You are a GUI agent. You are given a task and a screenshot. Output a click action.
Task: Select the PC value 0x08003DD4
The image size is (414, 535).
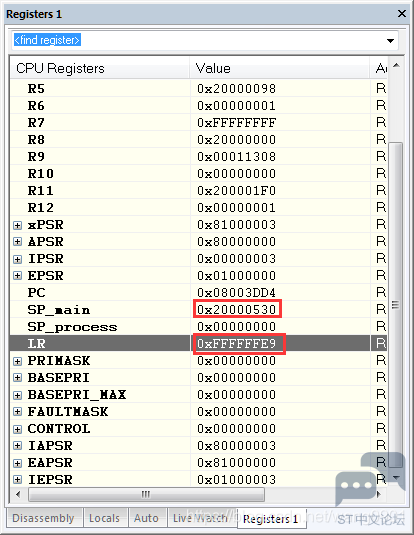pyautogui.click(x=237, y=293)
